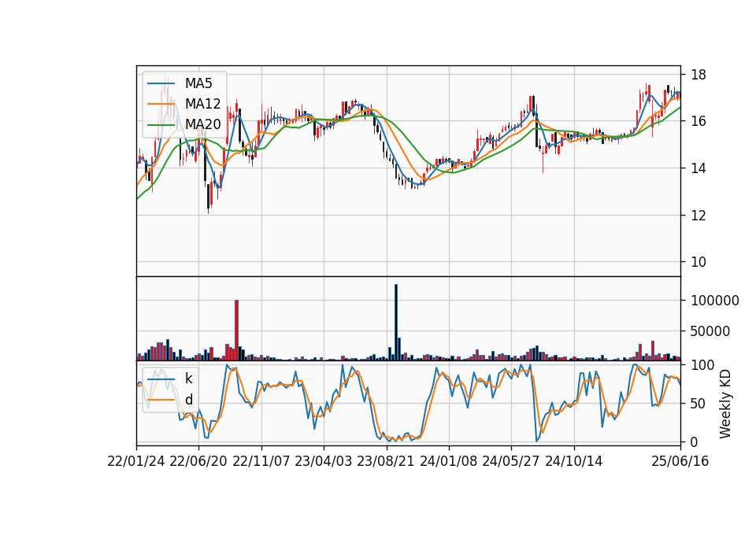Click the price axis value 18

coord(699,75)
